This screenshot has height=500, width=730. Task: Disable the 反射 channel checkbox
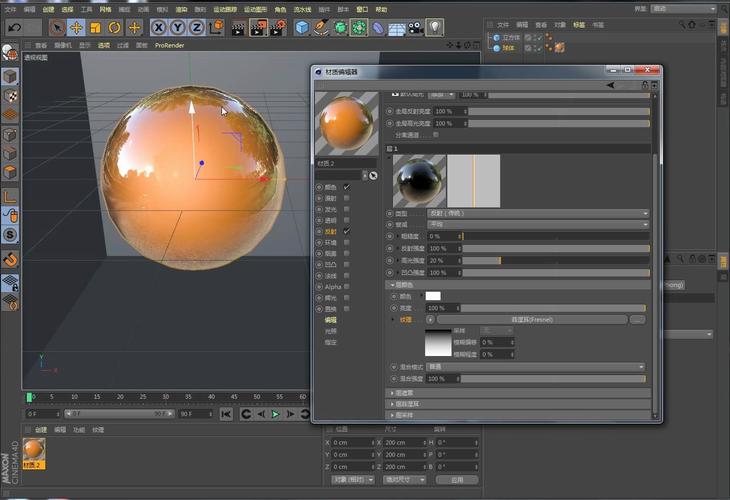pos(347,231)
